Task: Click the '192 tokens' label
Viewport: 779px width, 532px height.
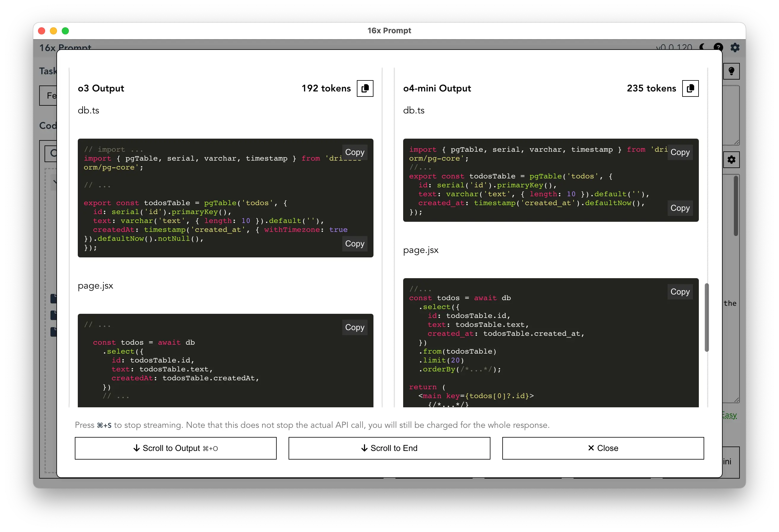Action: tap(326, 88)
